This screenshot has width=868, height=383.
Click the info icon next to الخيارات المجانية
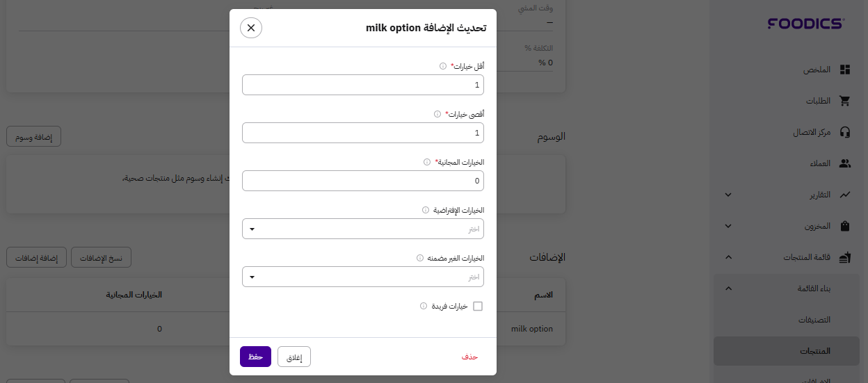426,162
